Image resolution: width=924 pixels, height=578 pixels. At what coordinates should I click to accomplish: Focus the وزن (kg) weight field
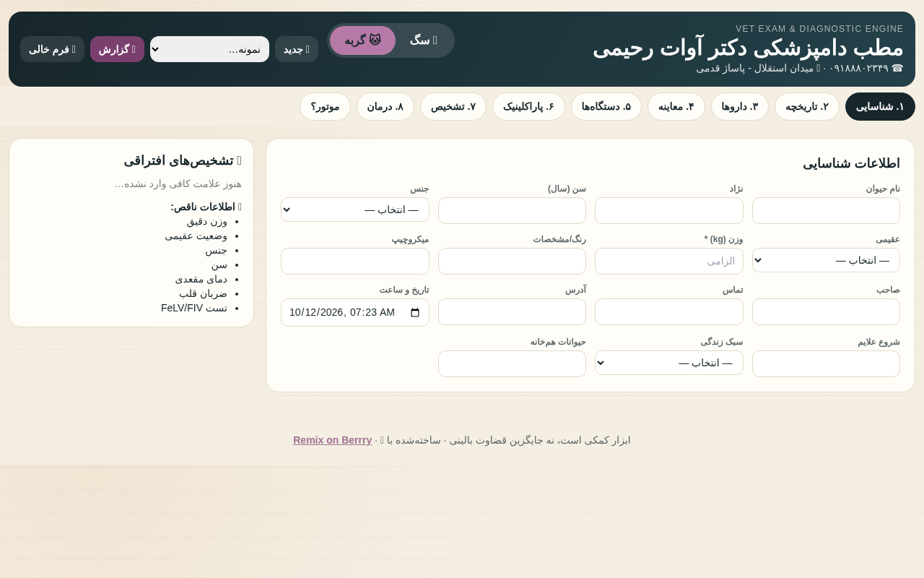[669, 261]
